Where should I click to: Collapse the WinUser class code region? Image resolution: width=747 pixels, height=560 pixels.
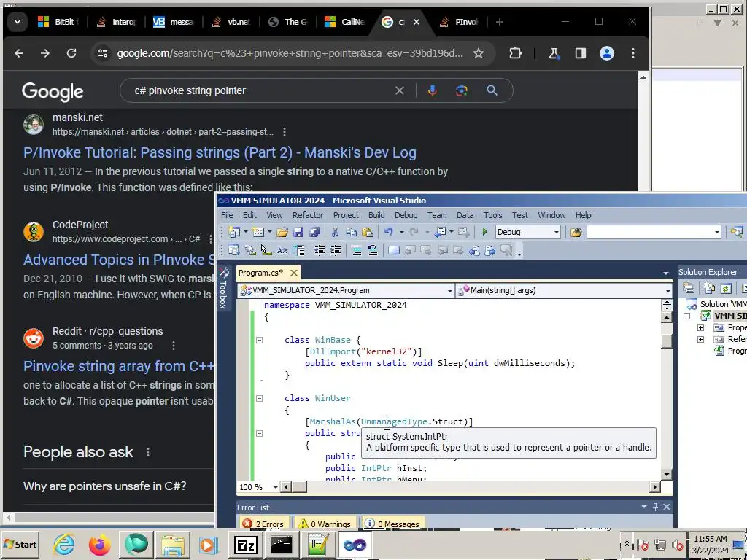(259, 398)
